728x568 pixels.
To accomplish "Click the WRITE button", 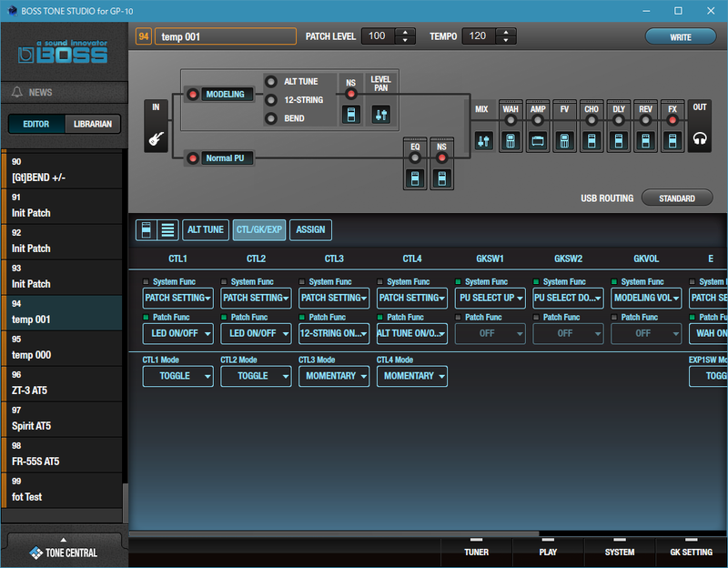I will 680,36.
